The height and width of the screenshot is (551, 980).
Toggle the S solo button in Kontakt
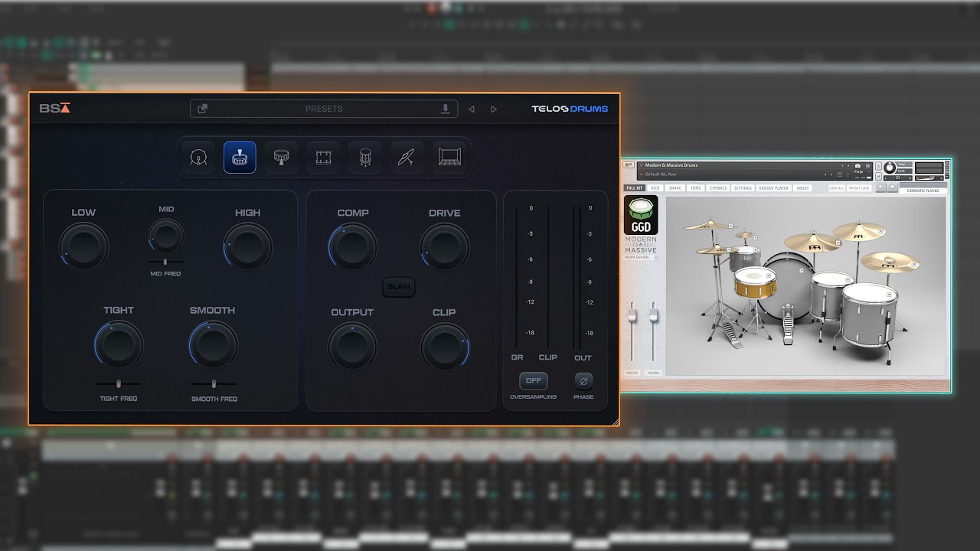pos(878,166)
